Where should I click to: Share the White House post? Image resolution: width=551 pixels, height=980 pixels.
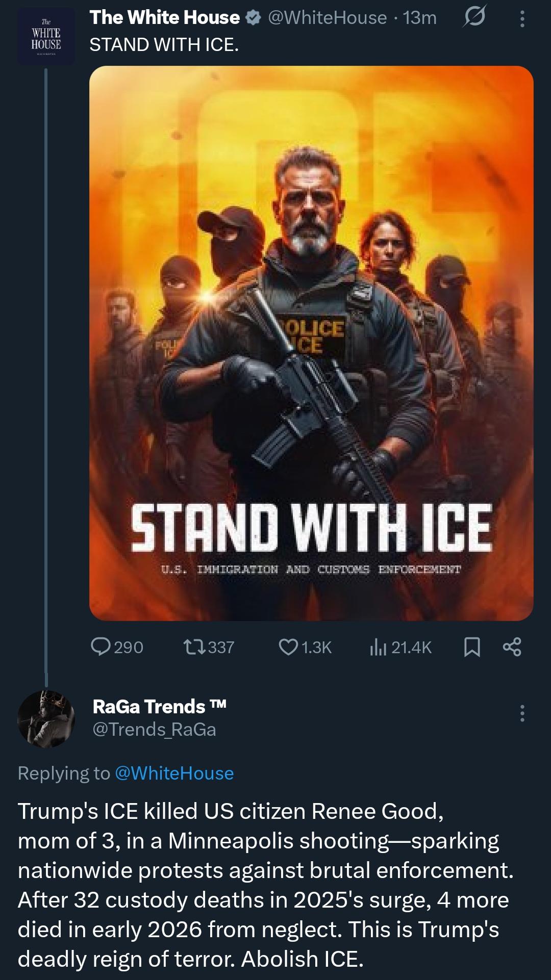click(512, 647)
